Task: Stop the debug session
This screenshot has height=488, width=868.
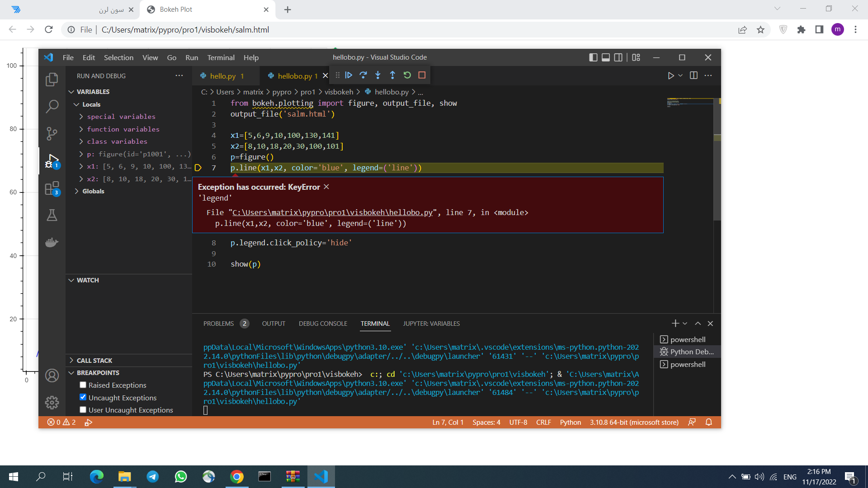Action: click(x=422, y=75)
